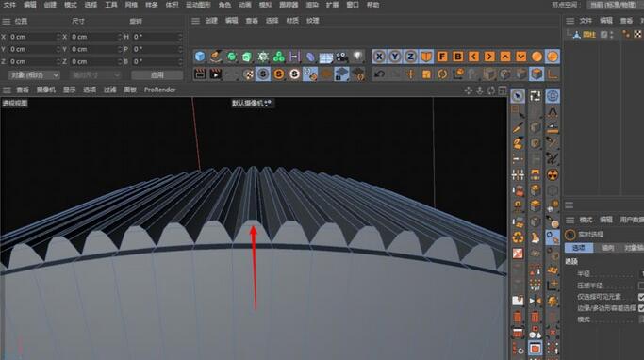This screenshot has width=644, height=360.
Task: Select the Scale tool icon
Action: click(426, 74)
